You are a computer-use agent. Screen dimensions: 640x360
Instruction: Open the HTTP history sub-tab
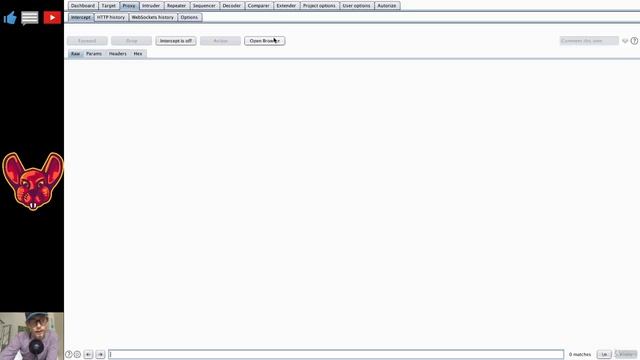111,17
